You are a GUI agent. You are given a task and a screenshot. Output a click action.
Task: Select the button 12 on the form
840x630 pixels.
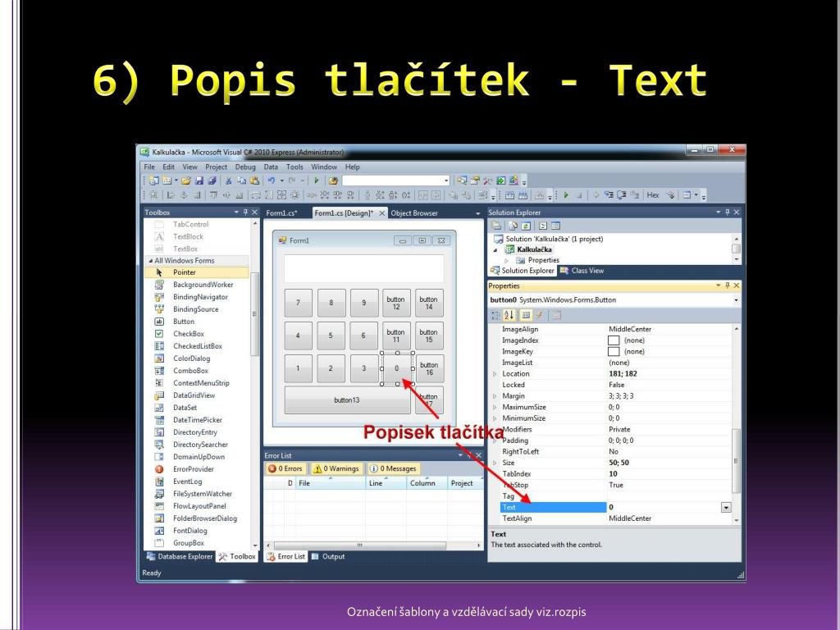[x=396, y=304]
